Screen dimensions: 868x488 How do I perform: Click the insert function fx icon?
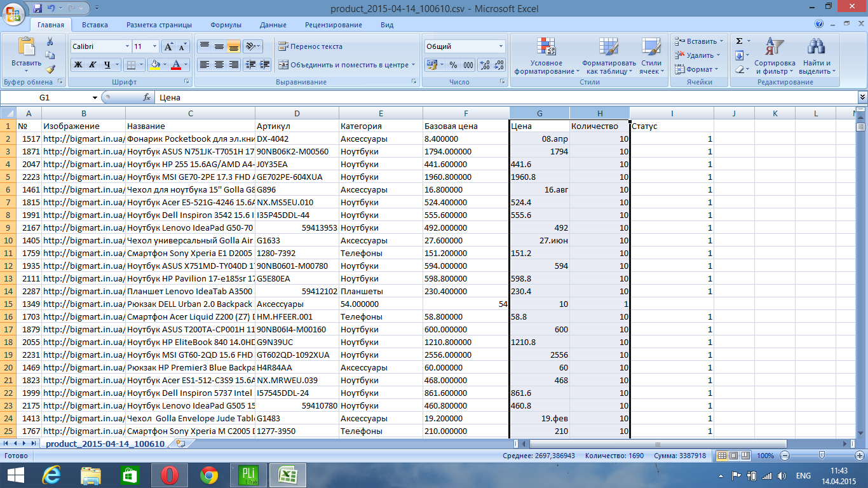click(x=147, y=98)
